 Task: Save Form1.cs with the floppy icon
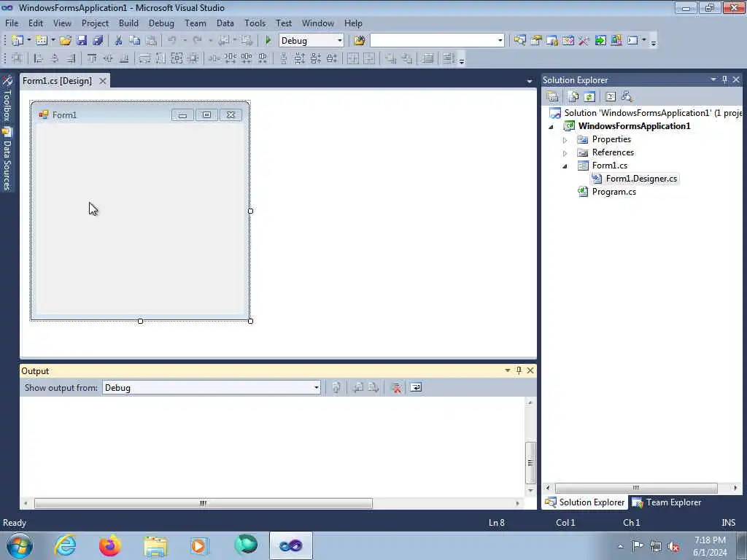[x=82, y=41]
